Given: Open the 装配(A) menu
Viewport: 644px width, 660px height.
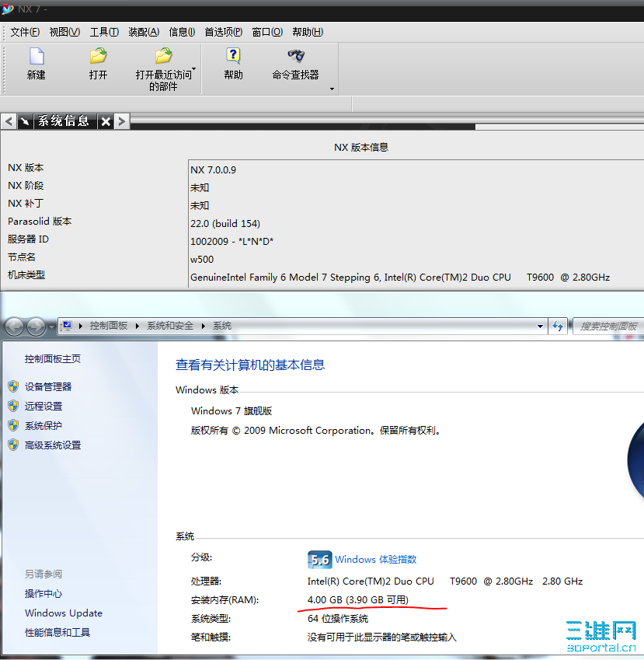Looking at the screenshot, I should (x=144, y=32).
